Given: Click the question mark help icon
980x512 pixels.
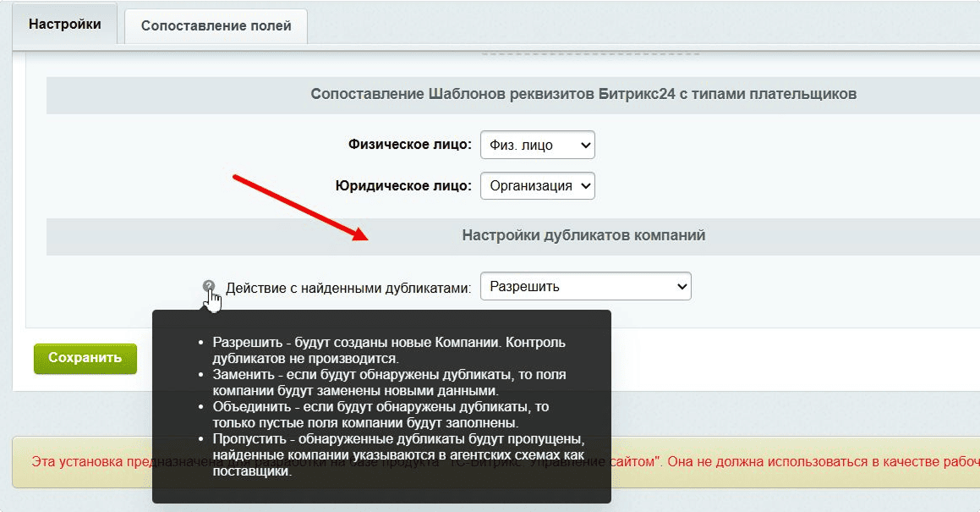Looking at the screenshot, I should [x=209, y=286].
